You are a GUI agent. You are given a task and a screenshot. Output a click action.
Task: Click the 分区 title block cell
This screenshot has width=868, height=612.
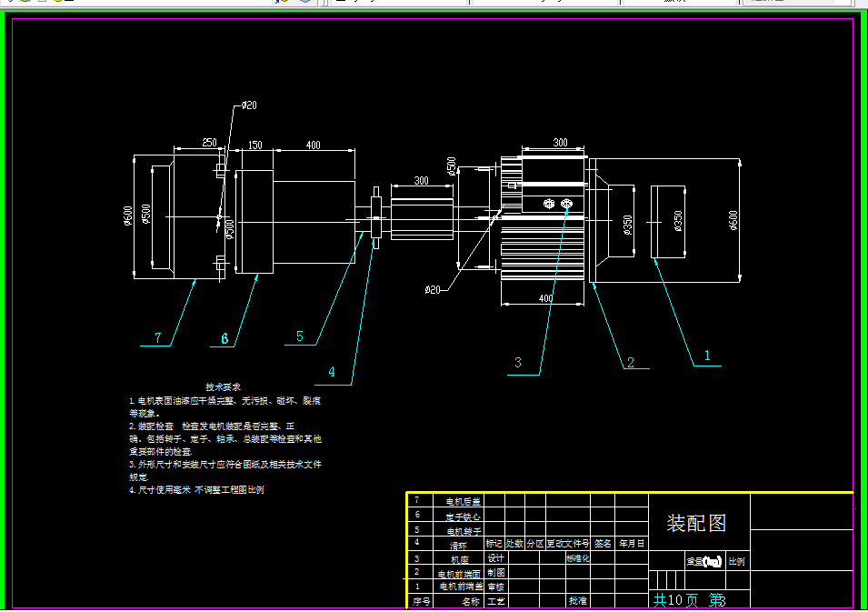[x=535, y=544]
